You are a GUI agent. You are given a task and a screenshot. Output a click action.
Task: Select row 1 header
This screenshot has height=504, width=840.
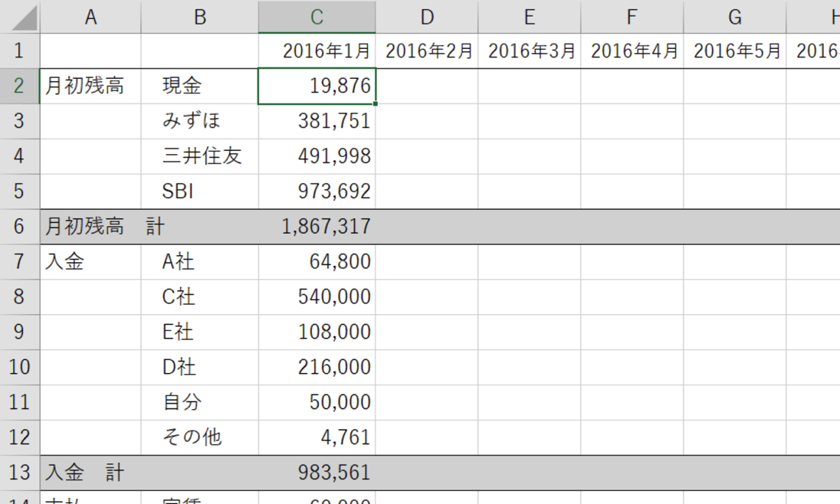(20, 51)
